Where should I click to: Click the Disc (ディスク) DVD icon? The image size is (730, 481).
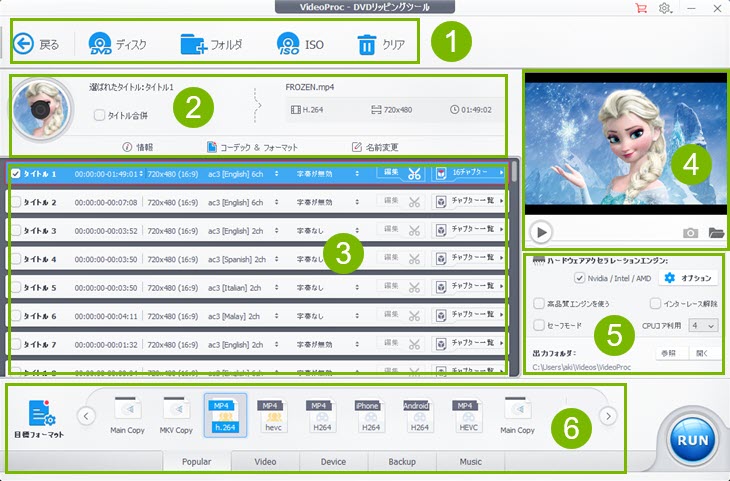pyautogui.click(x=101, y=44)
